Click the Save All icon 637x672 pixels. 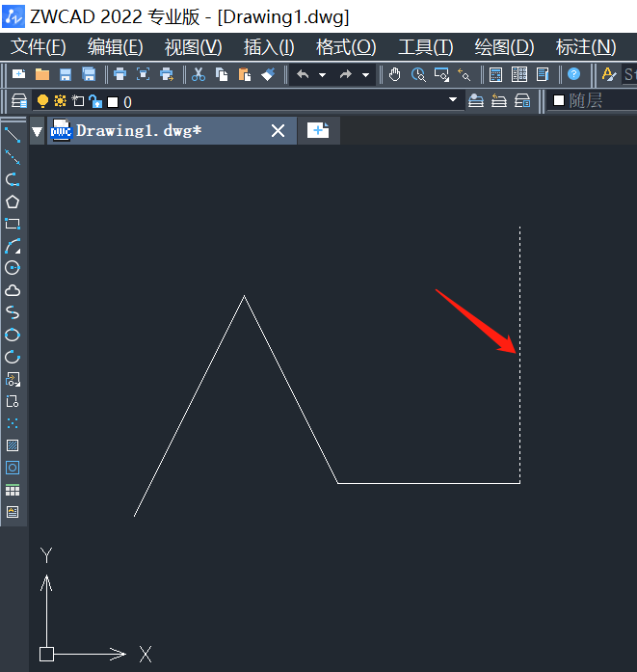89,74
